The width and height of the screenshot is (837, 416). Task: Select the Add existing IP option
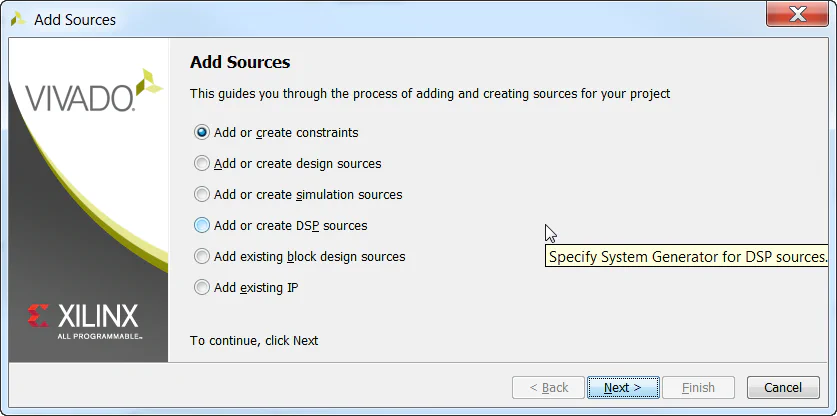tap(203, 287)
